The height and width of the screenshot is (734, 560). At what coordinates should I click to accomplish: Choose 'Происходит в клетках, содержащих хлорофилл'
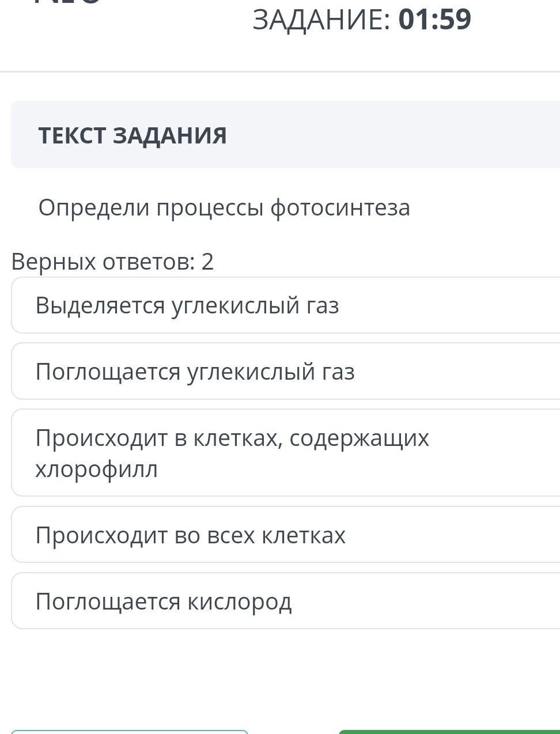pyautogui.click(x=286, y=453)
